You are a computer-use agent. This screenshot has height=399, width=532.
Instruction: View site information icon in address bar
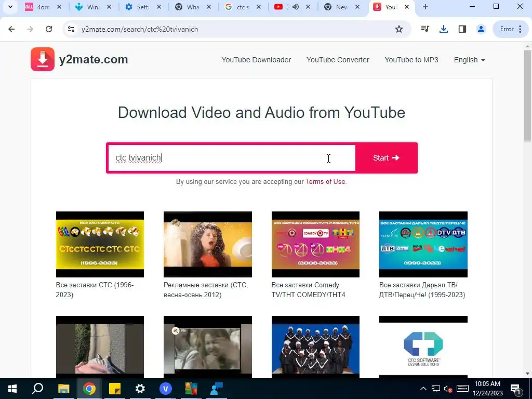pos(71,29)
